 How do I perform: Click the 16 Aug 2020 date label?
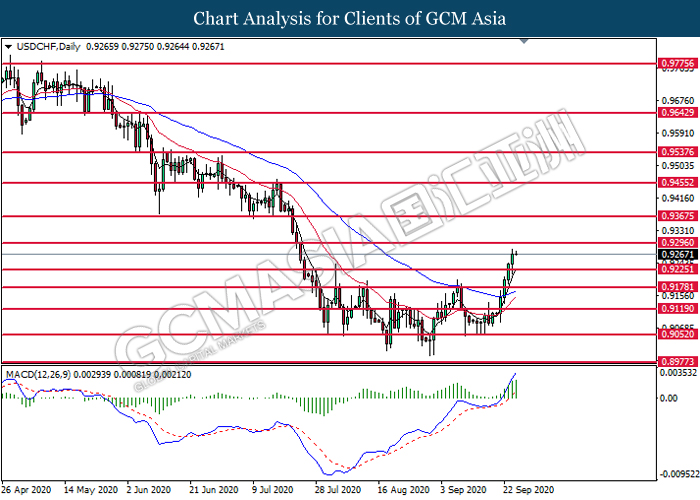point(404,490)
